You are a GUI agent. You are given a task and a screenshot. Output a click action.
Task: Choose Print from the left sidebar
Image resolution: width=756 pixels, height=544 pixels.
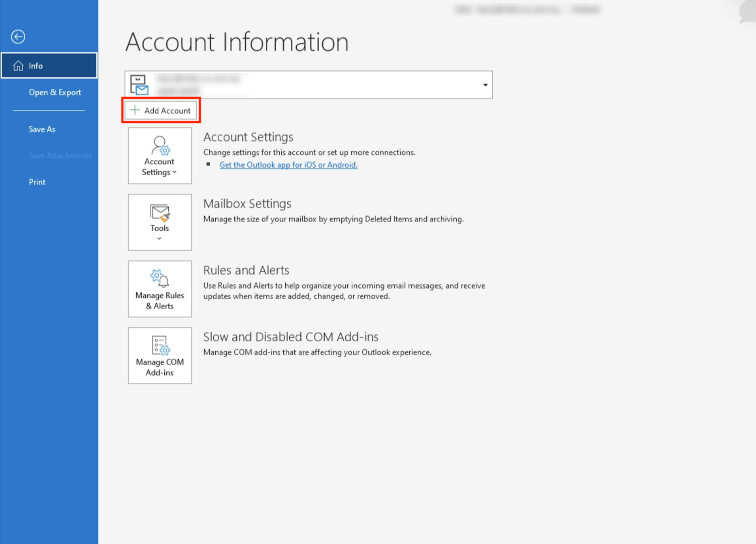tap(37, 182)
